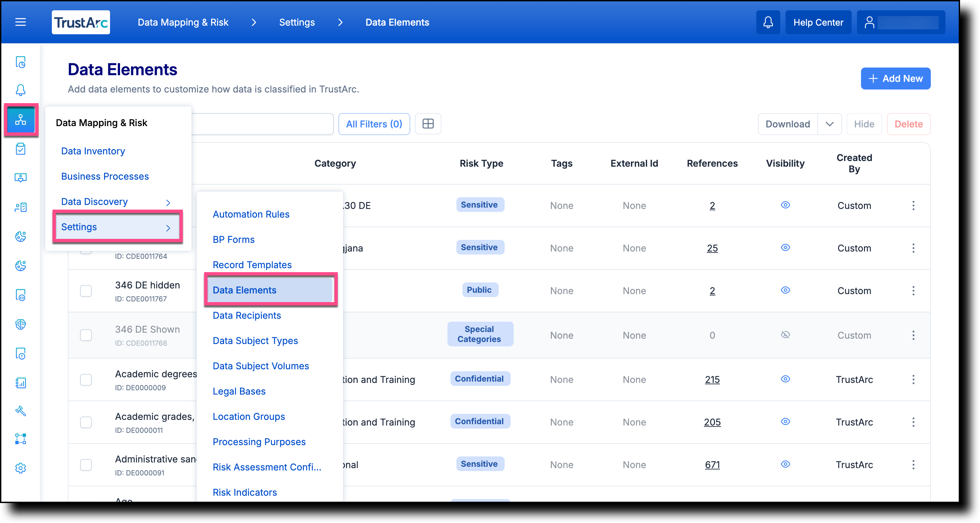This screenshot has width=980, height=523.
Task: Open the gear settings sidebar icon
Action: tap(21, 468)
